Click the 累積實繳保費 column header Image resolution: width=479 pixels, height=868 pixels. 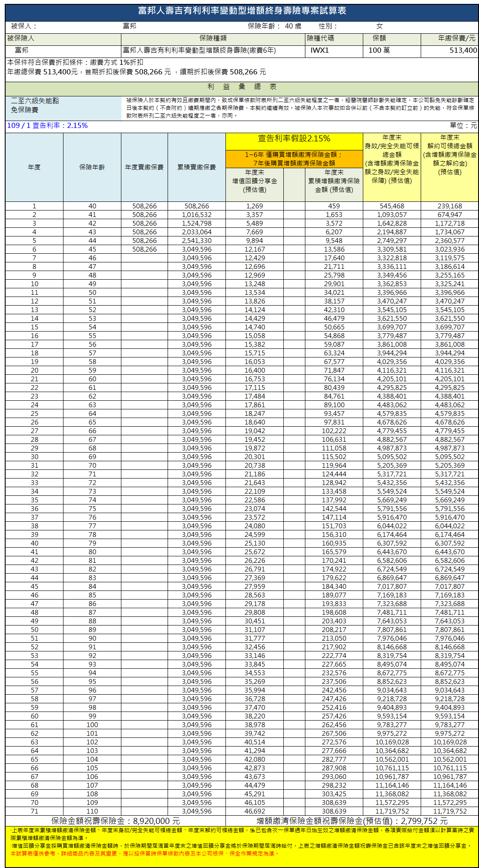click(x=197, y=167)
